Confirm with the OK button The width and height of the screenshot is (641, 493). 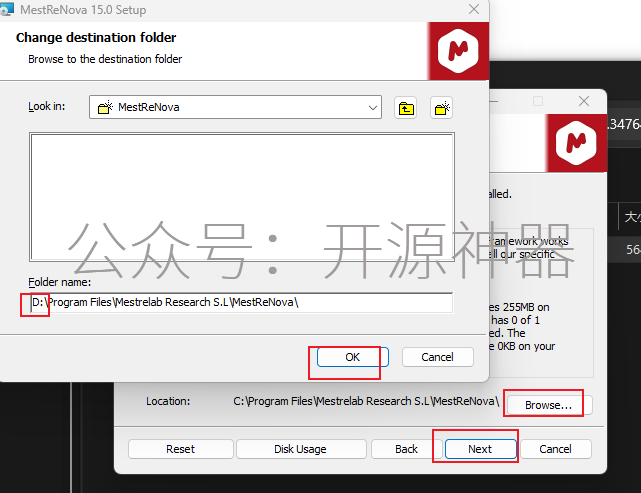tap(352, 357)
